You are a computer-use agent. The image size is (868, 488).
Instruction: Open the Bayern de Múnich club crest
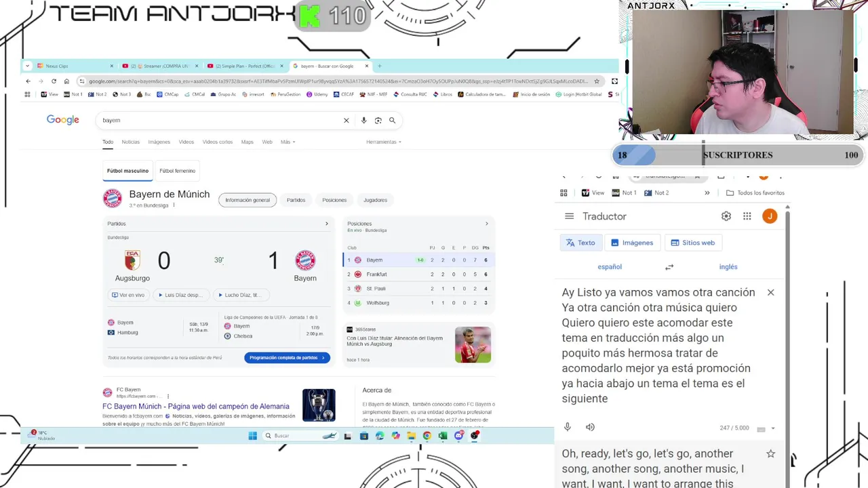(x=113, y=199)
